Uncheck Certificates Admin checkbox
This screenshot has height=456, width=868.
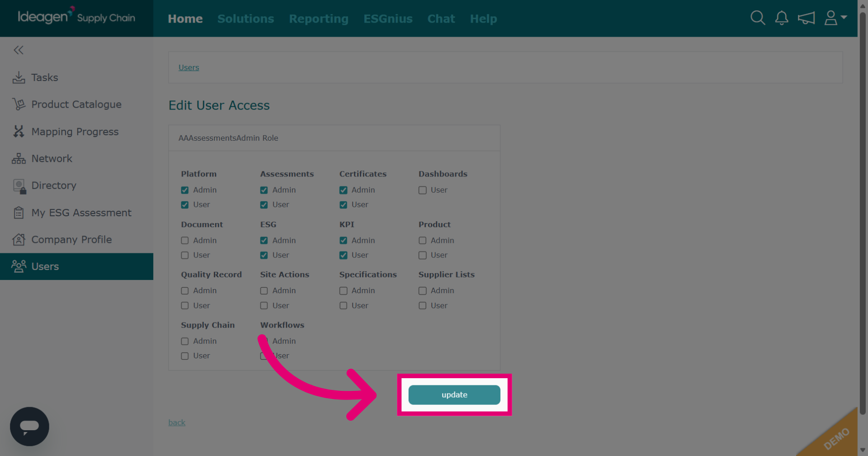click(x=344, y=190)
